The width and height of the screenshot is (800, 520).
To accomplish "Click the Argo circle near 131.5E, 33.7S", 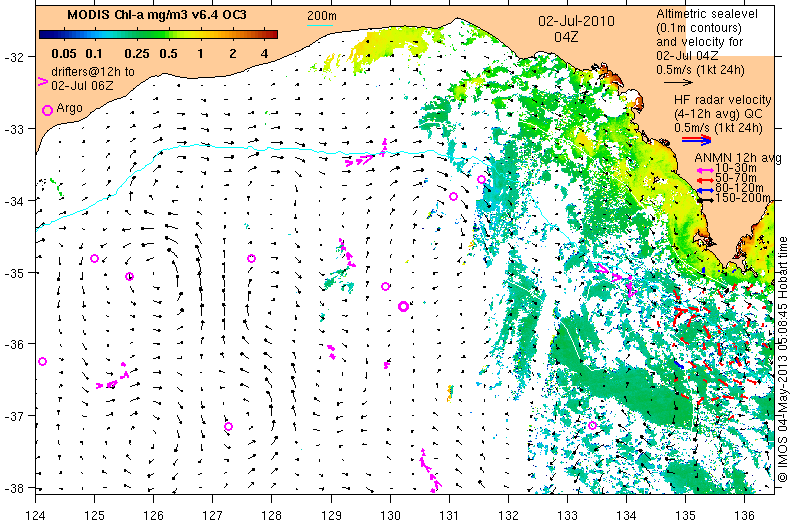I will coord(481,180).
